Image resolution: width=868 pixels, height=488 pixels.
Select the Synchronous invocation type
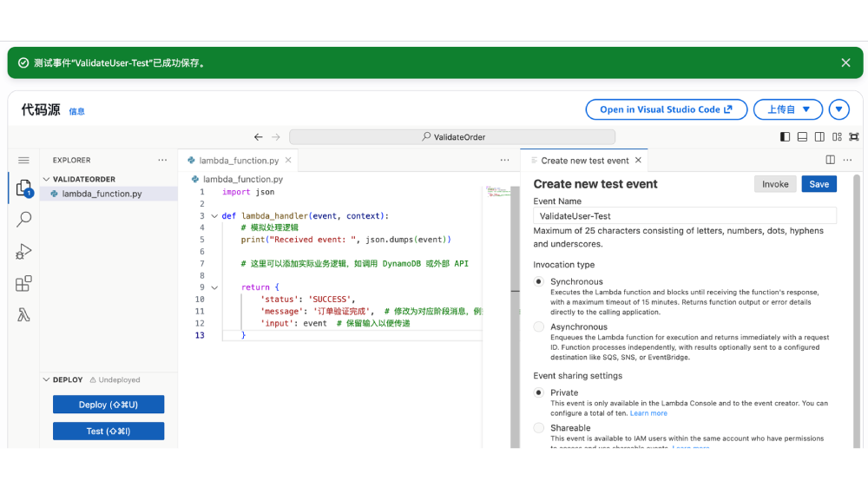(539, 282)
